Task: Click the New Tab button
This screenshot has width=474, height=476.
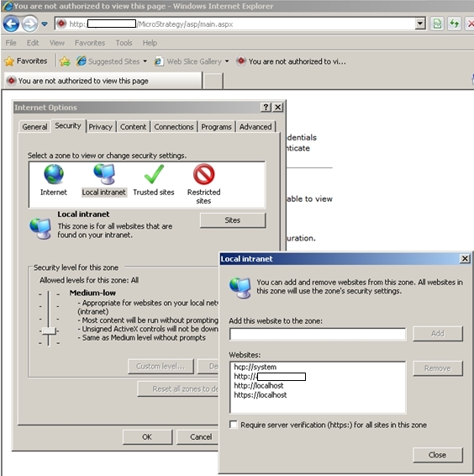Action: 213,81
